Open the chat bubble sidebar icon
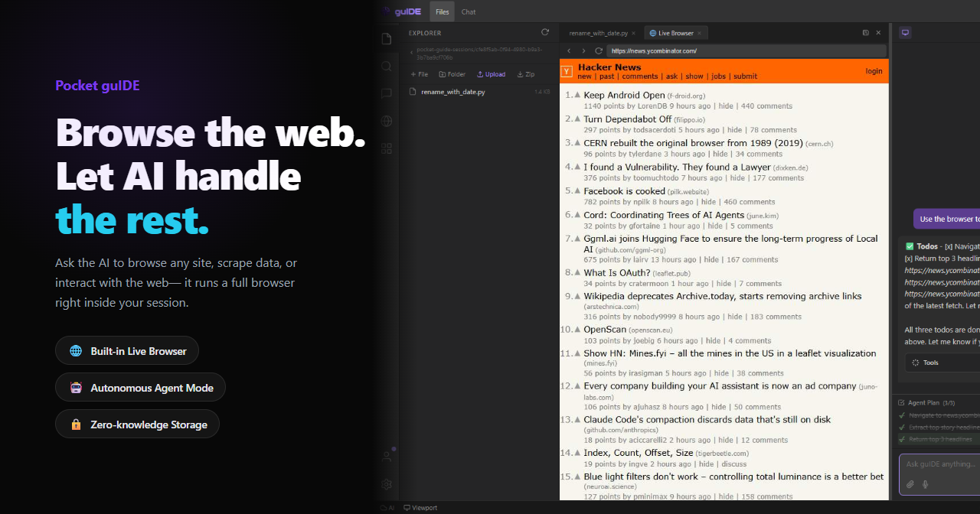Viewport: 980px width, 514px height. pos(387,93)
